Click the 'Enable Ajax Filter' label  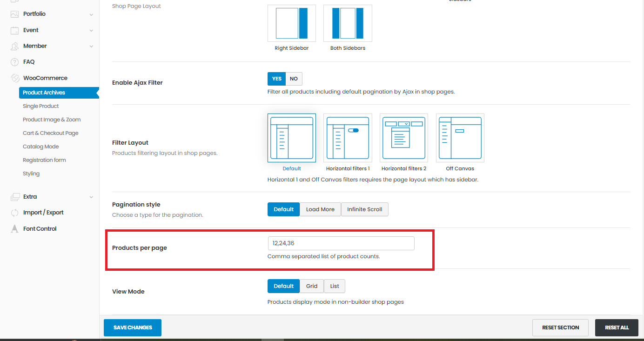[x=138, y=83]
